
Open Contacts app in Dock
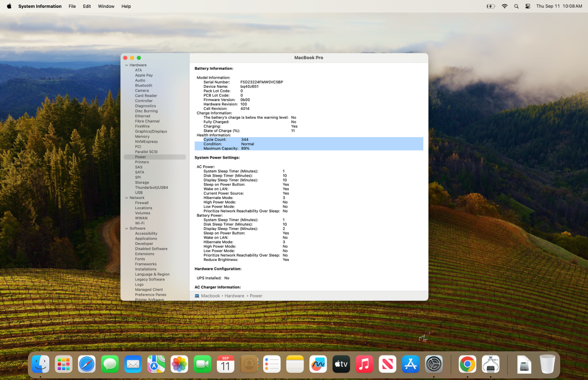pyautogui.click(x=249, y=364)
